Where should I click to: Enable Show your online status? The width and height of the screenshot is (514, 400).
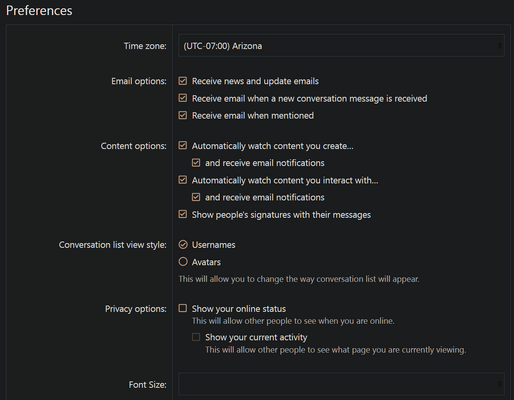(183, 308)
